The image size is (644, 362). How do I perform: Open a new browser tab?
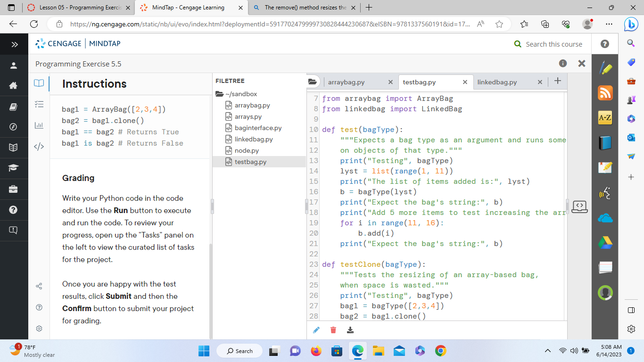[369, 8]
